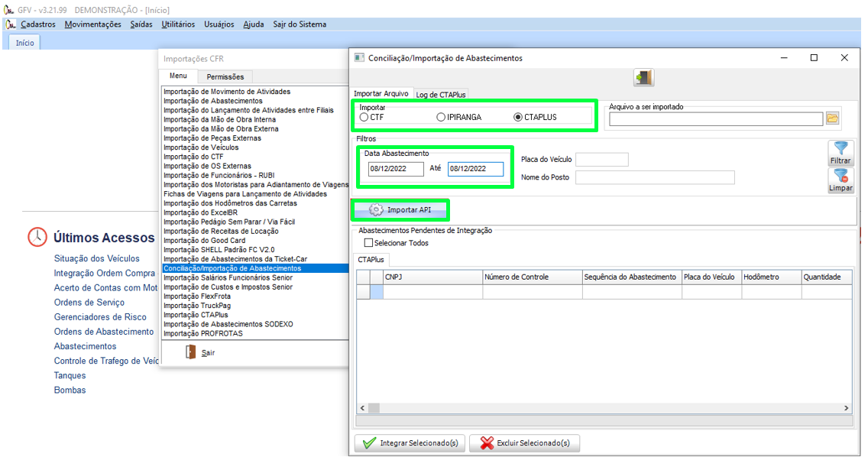This screenshot has height=470, width=868.
Task: Click the Número de Controle column header
Action: 533,277
